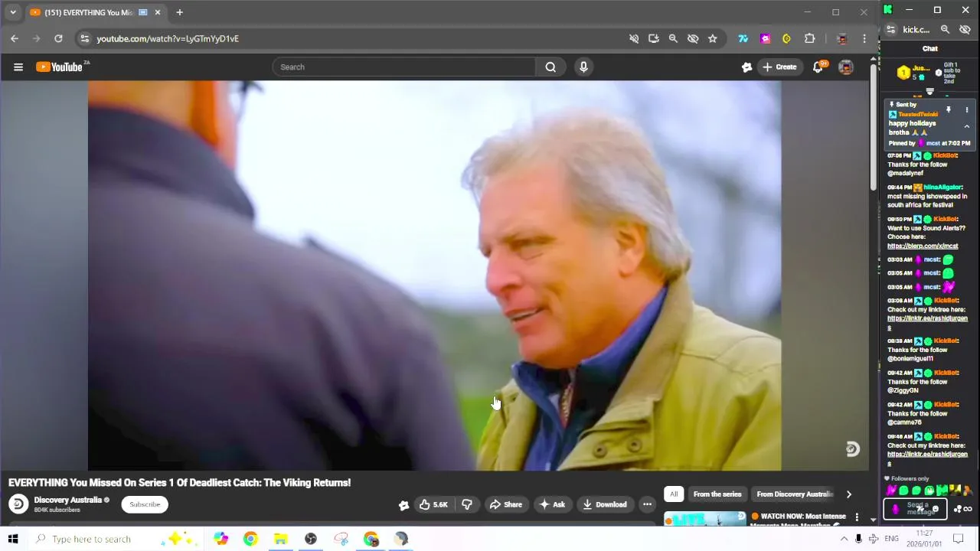The width and height of the screenshot is (980, 551).
Task: Click the Discovery Australia channel avatar
Action: tap(18, 504)
